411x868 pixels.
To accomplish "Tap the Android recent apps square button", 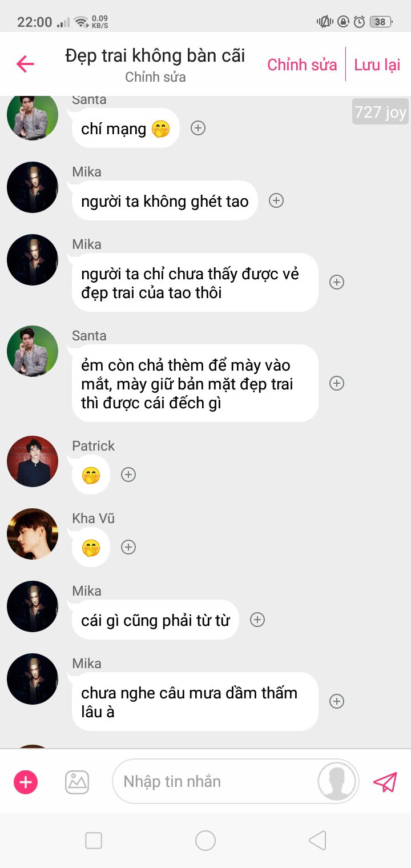I will tap(94, 840).
